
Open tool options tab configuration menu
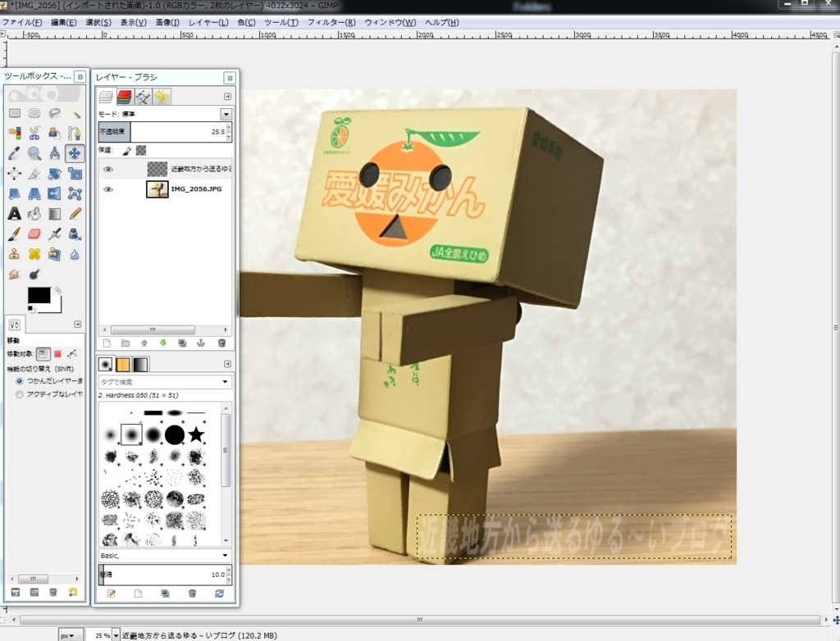point(77,325)
